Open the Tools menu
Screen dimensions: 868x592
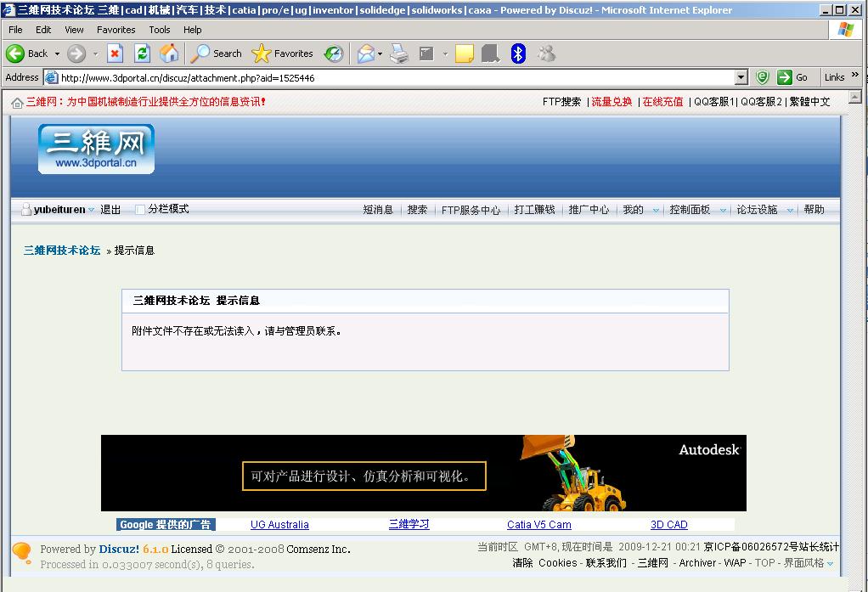pos(160,30)
